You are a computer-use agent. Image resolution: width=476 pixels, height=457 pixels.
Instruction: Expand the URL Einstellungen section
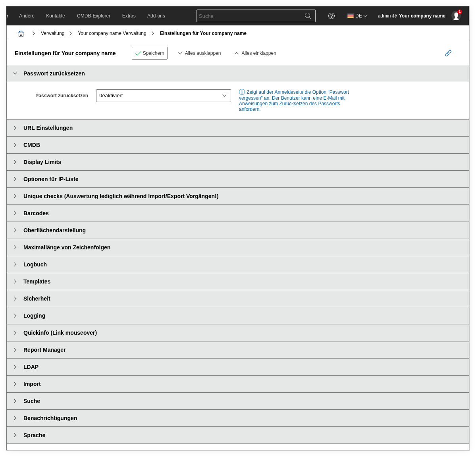coord(48,128)
